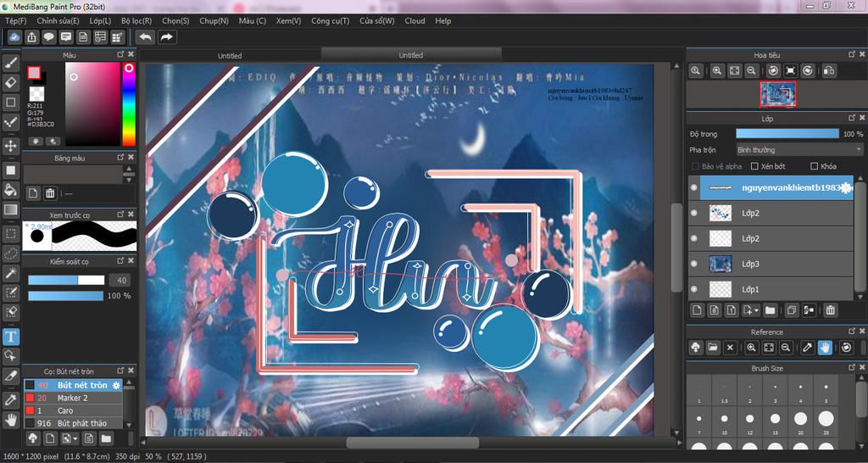Click the foreground color swatch
This screenshot has width=868, height=463.
tap(34, 73)
